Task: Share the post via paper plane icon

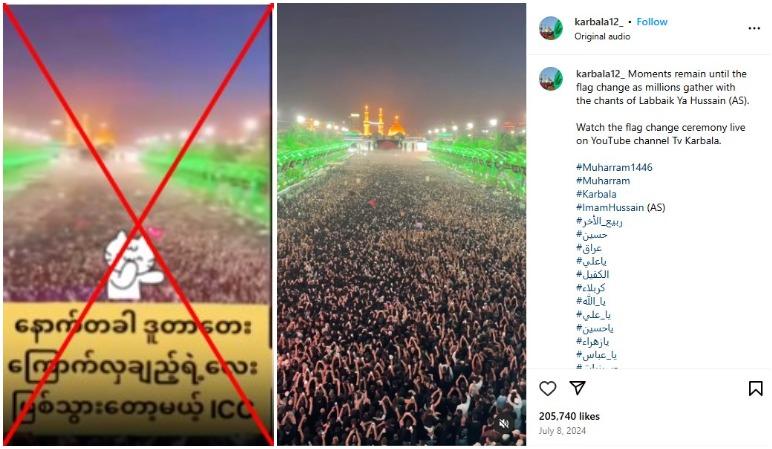Action: coord(577,388)
